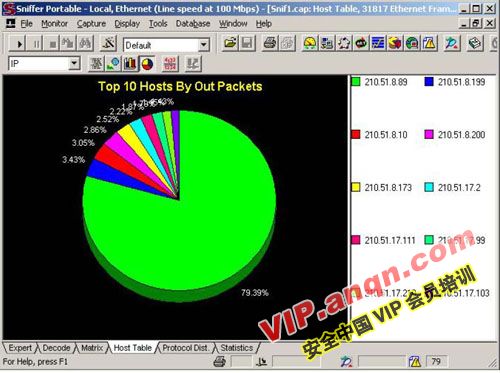The width and height of the screenshot is (500, 373).
Task: Select the Decode tab
Action: point(56,348)
